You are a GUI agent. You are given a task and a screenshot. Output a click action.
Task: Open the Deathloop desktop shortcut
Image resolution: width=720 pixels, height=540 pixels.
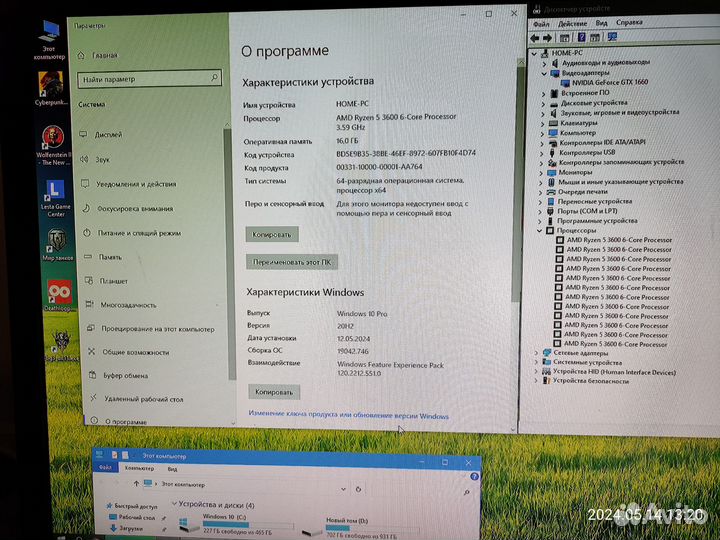click(x=59, y=295)
